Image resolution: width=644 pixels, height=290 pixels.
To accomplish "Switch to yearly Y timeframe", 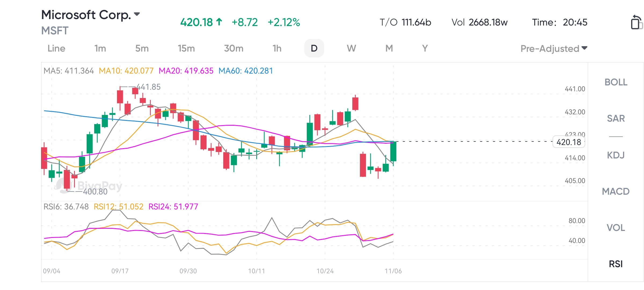I will pos(425,48).
